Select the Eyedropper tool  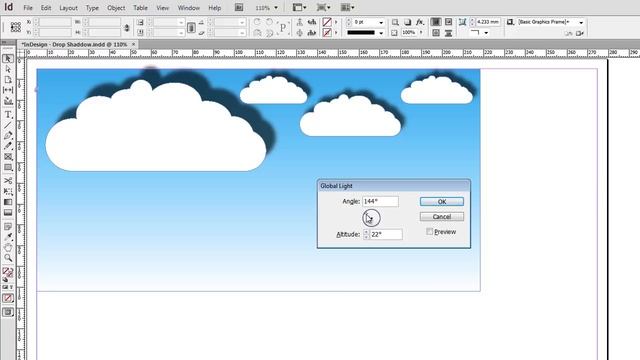8,237
